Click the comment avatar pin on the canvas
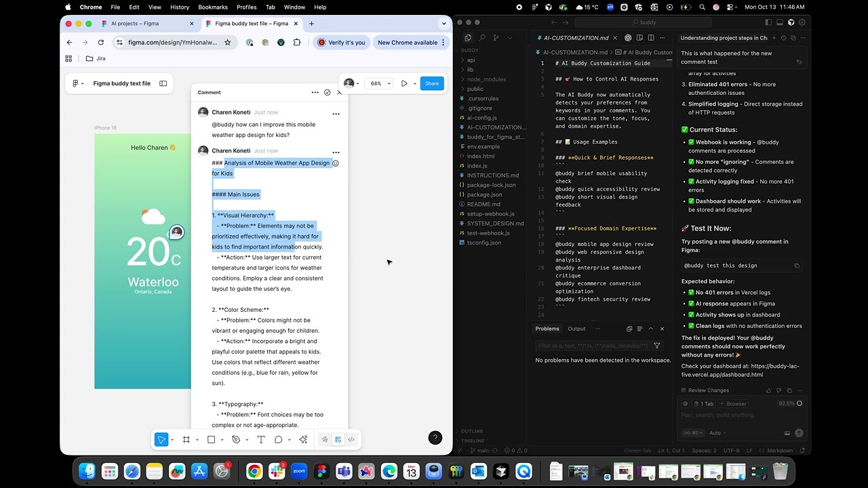Screen dimensions: 868x488 coord(176,232)
